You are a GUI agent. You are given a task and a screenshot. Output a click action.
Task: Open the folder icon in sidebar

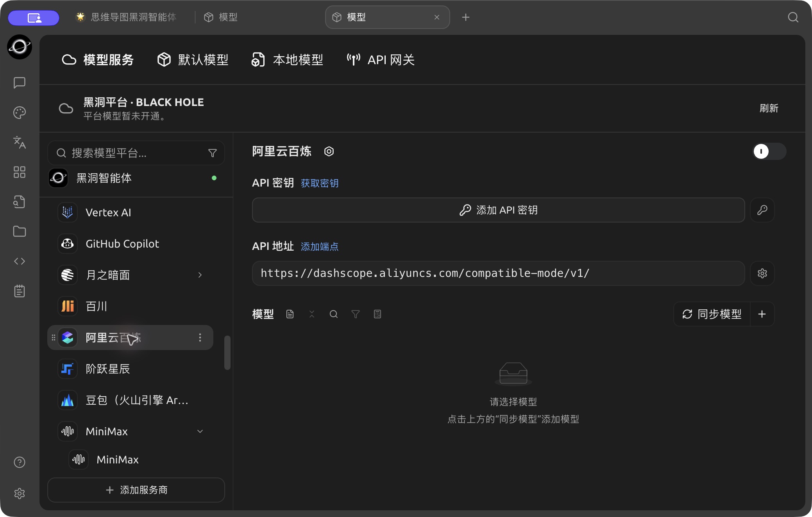point(20,232)
